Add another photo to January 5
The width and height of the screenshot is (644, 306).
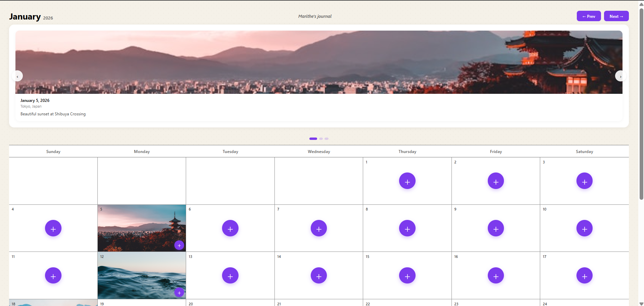(179, 245)
